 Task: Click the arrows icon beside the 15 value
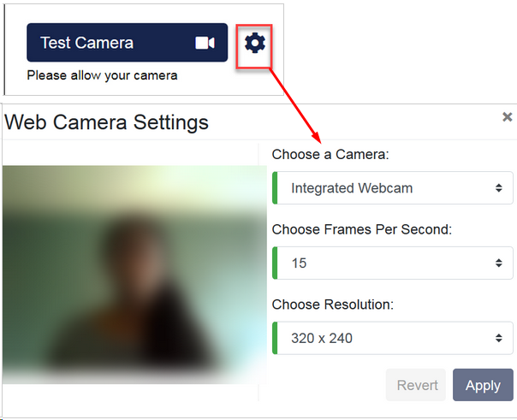[498, 263]
